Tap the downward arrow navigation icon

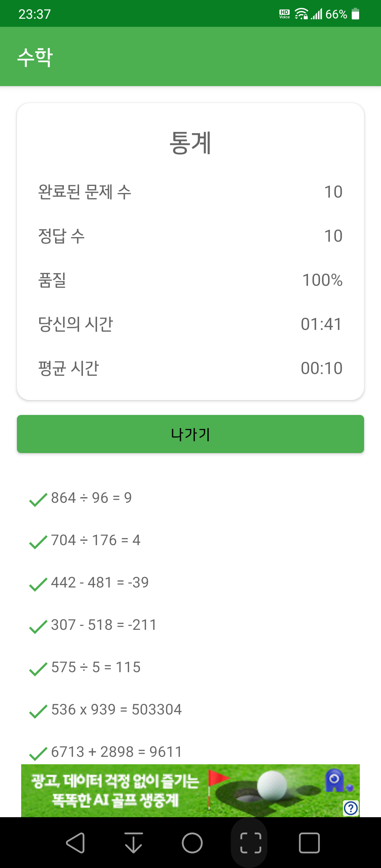(134, 843)
